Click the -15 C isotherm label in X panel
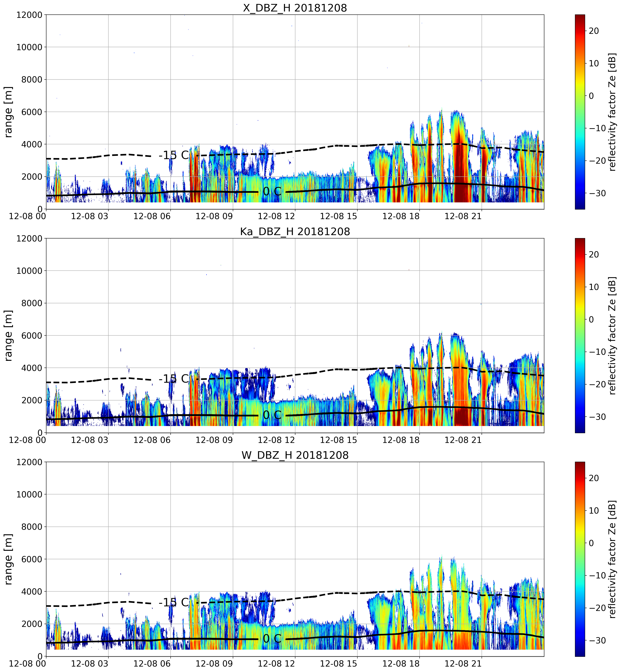 [x=174, y=155]
